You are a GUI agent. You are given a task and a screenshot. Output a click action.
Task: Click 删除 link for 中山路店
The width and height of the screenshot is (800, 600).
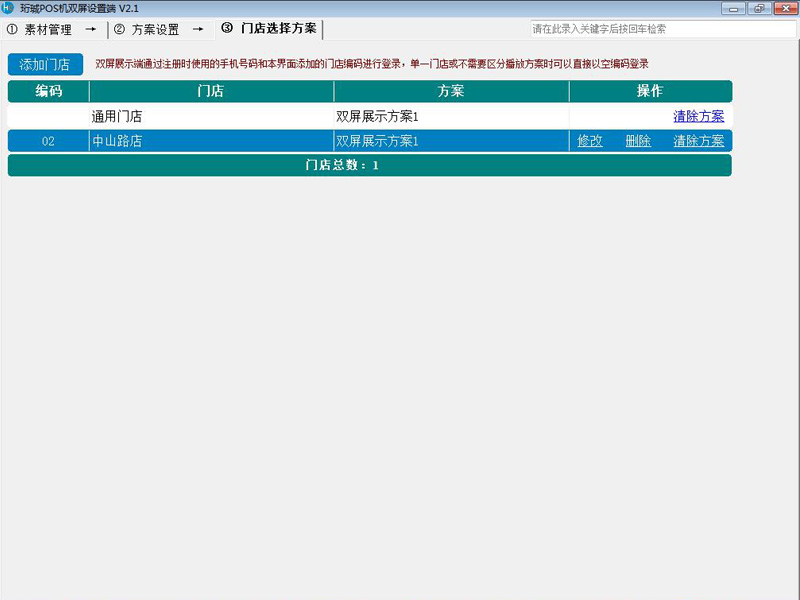[x=638, y=141]
